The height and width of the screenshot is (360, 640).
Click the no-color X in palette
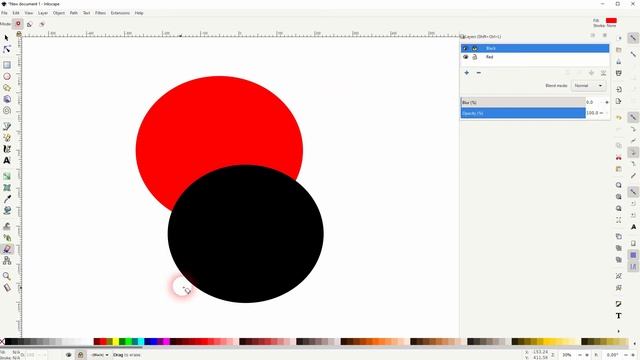[x=2, y=342]
